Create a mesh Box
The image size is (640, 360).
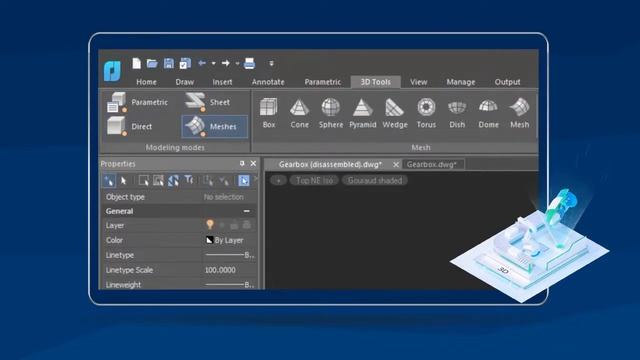pos(269,113)
